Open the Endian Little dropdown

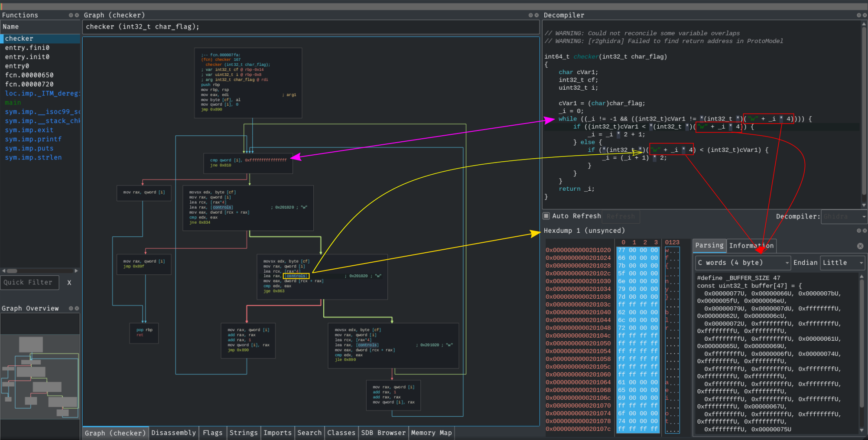842,263
